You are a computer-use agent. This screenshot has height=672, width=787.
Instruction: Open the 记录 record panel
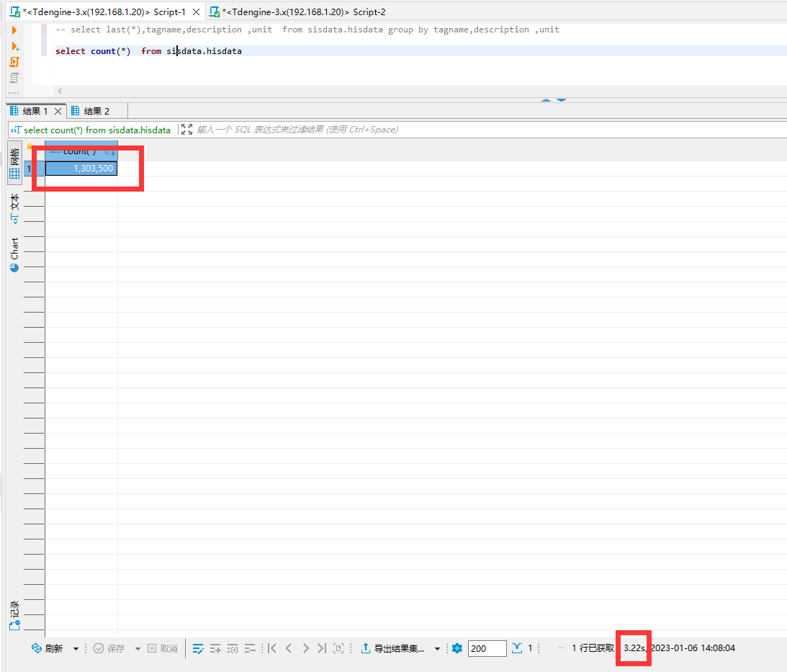(14, 615)
